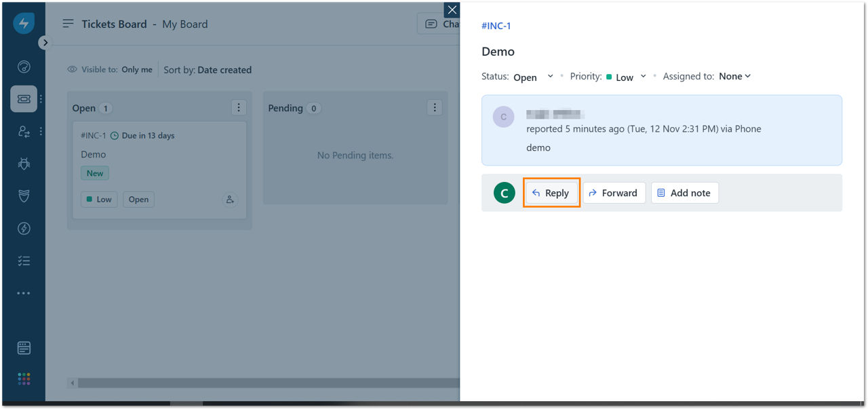Click the Freshservice lightning logo
This screenshot has width=868, height=410.
[x=24, y=24]
